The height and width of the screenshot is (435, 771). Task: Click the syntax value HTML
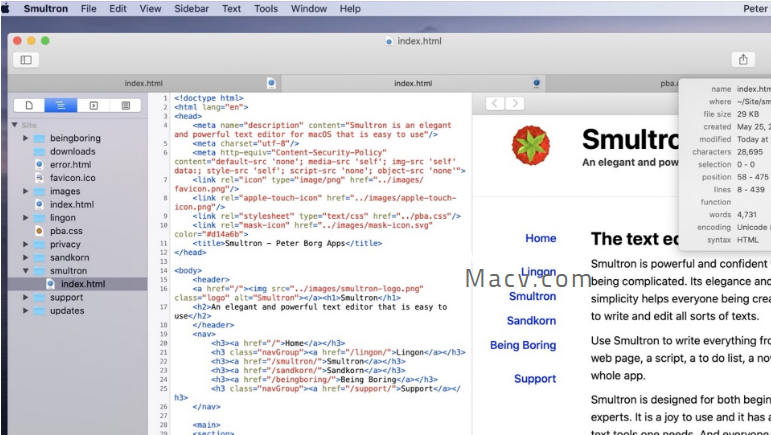tap(747, 240)
